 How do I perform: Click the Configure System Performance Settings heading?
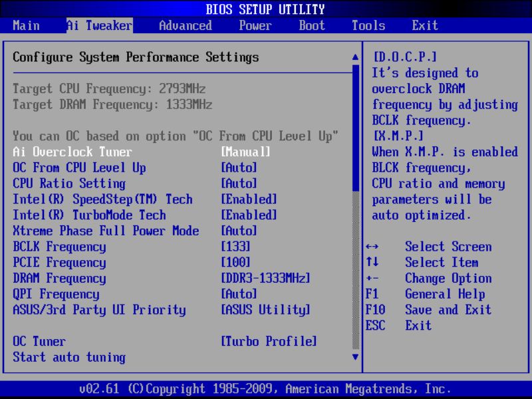136,57
